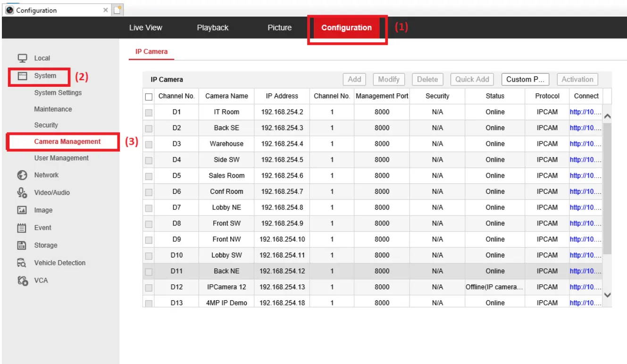This screenshot has height=364, width=627.
Task: Click the Network globe icon
Action: 22,175
